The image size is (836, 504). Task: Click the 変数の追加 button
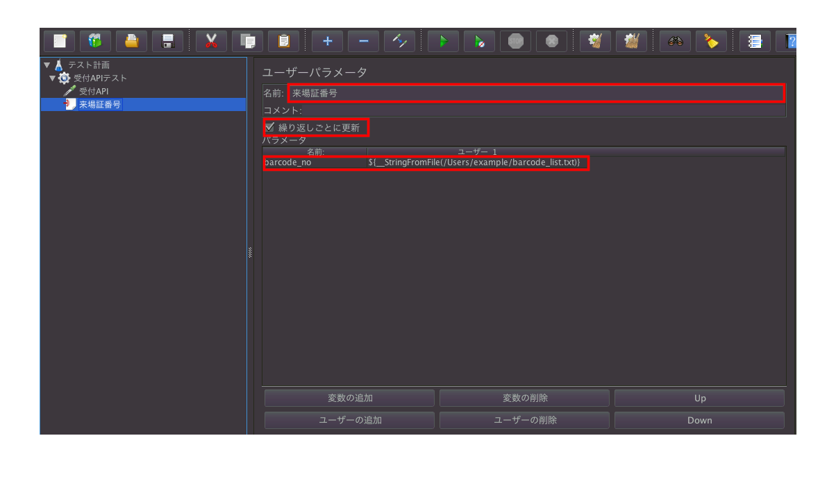pos(350,398)
